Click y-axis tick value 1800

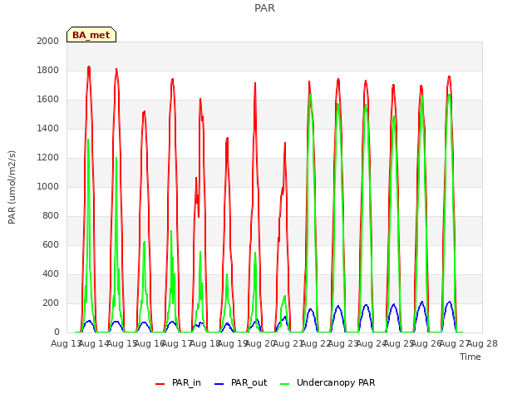tap(48, 70)
